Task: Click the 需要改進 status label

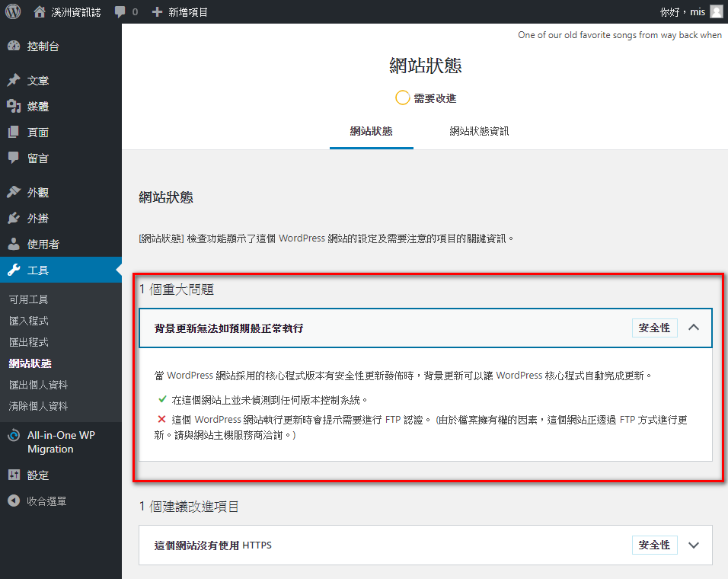Action: click(x=435, y=98)
